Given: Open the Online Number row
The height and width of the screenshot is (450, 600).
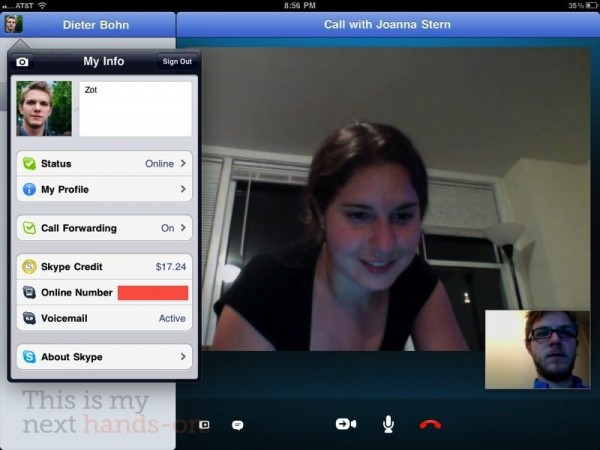Looking at the screenshot, I should pos(104,292).
